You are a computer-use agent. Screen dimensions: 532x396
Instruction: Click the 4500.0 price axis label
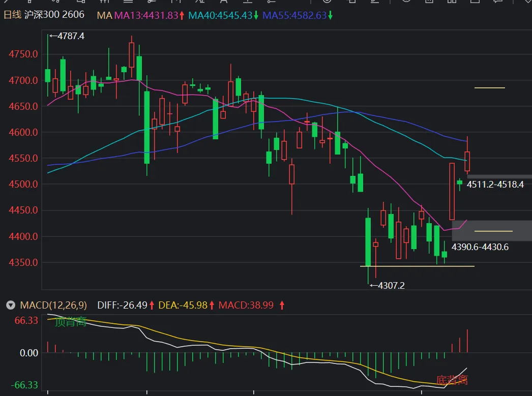click(23, 184)
